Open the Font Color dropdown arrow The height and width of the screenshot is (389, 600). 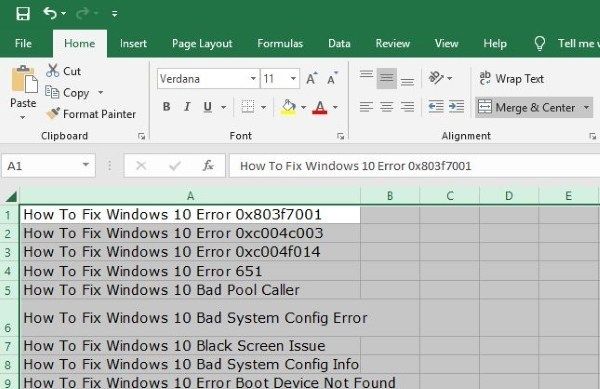[x=335, y=107]
